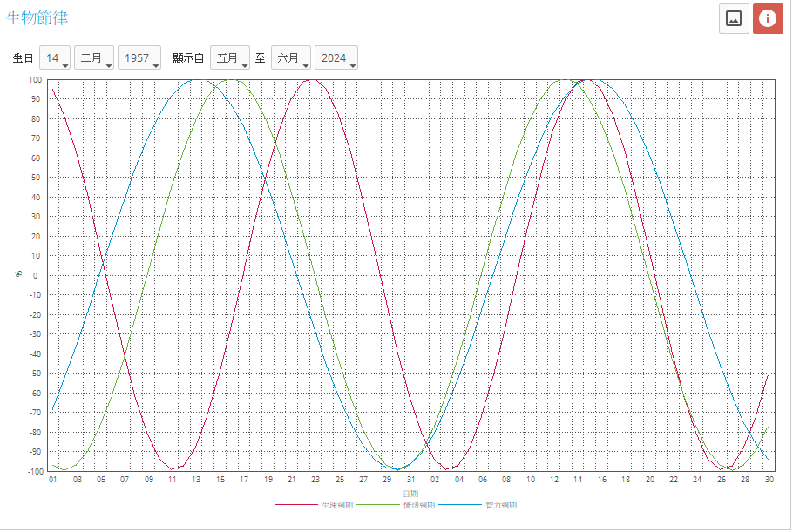Expand the birth month dropdown showing 二月

tap(94, 58)
